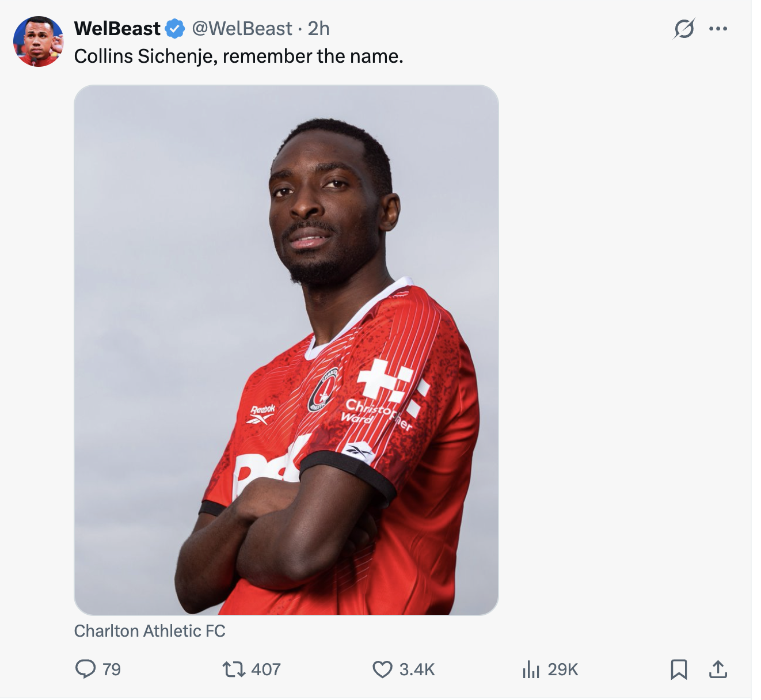The width and height of the screenshot is (761, 700).
Task: Click the blue verified checkmark badge
Action: [x=175, y=29]
